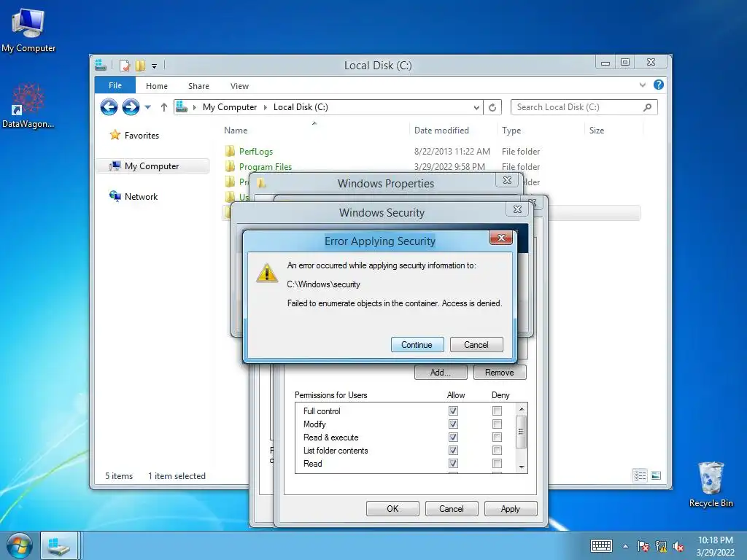Click the New folder quick access icon
747x560 pixels.
140,66
